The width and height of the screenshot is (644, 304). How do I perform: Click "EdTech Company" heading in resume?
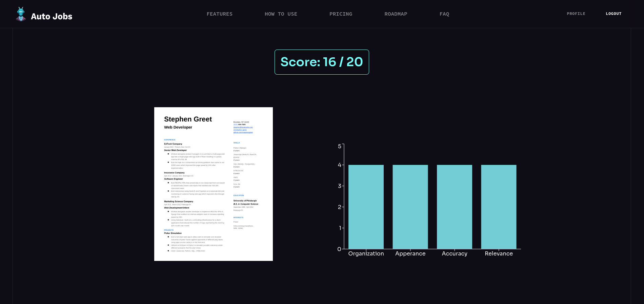[173, 144]
